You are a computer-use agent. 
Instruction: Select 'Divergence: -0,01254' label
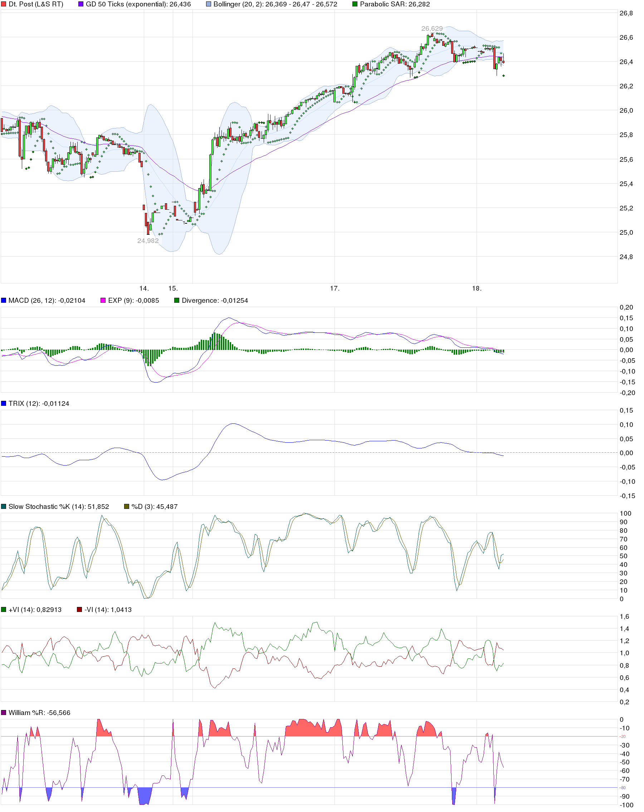pyautogui.click(x=215, y=301)
